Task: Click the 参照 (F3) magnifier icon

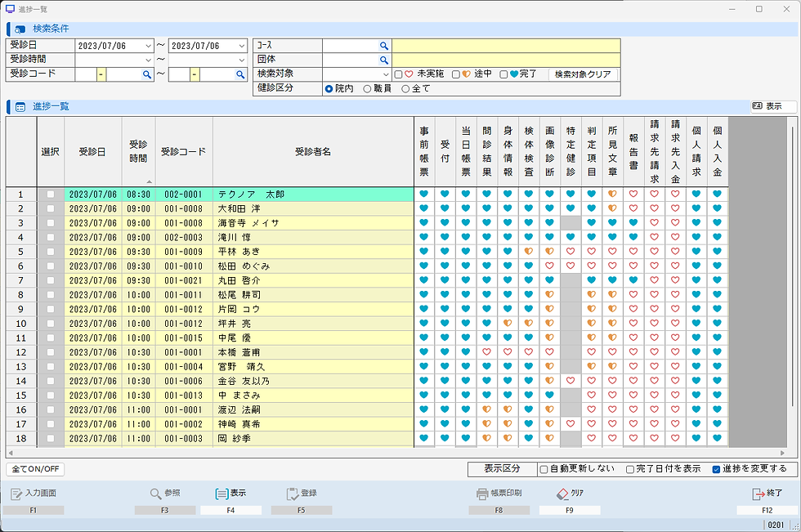Action: [x=156, y=494]
